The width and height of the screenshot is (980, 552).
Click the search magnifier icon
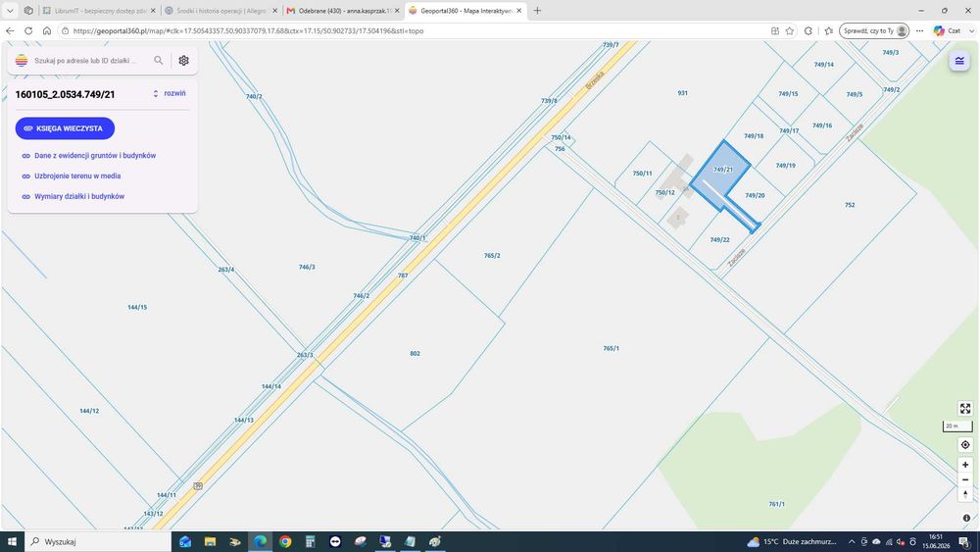tap(158, 61)
